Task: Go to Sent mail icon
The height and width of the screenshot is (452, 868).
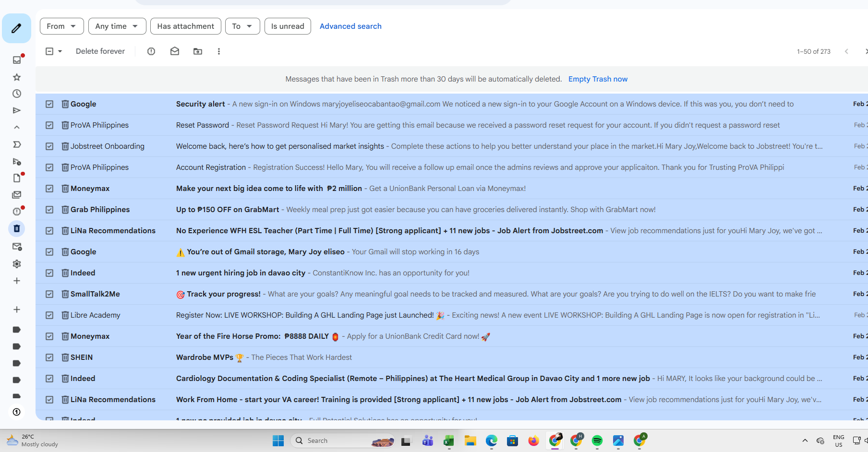Action: pyautogui.click(x=17, y=110)
